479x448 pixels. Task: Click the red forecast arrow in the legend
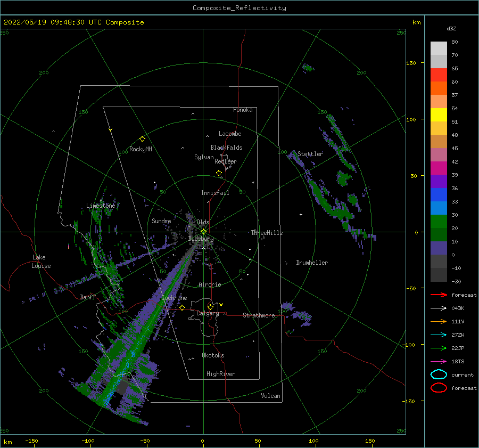[x=439, y=295]
